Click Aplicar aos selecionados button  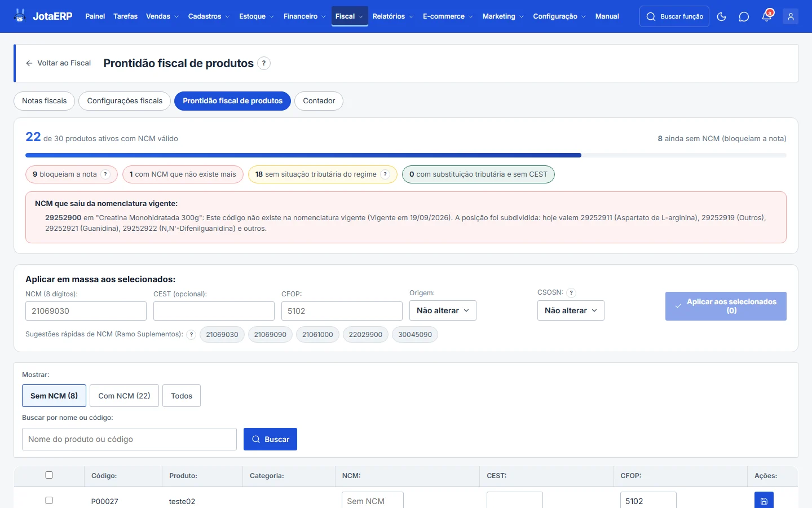(x=726, y=306)
